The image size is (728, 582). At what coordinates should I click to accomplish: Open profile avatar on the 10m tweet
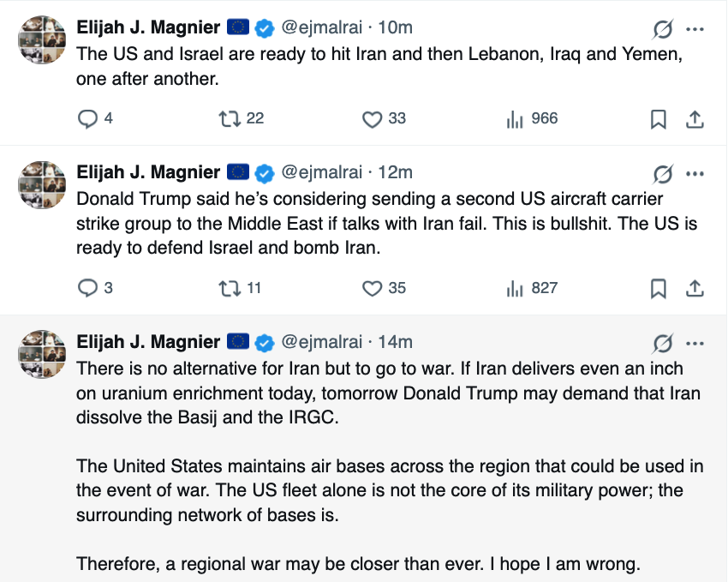tap(42, 41)
